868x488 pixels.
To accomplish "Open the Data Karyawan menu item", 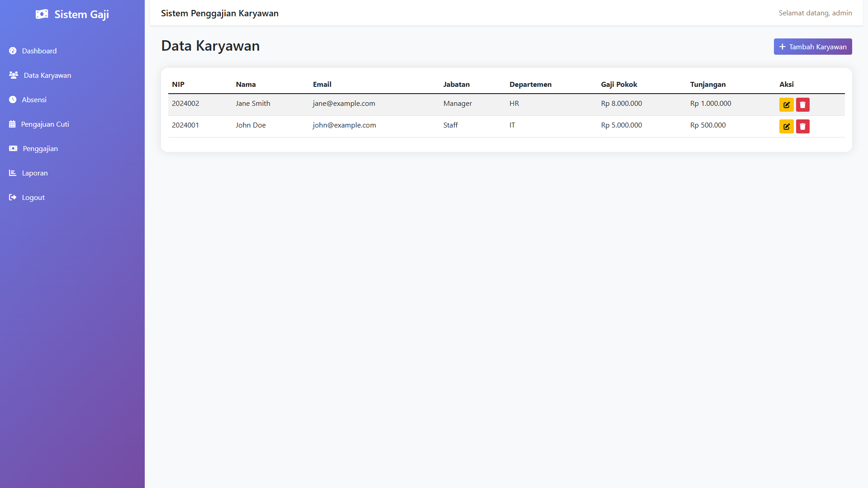I will (47, 76).
